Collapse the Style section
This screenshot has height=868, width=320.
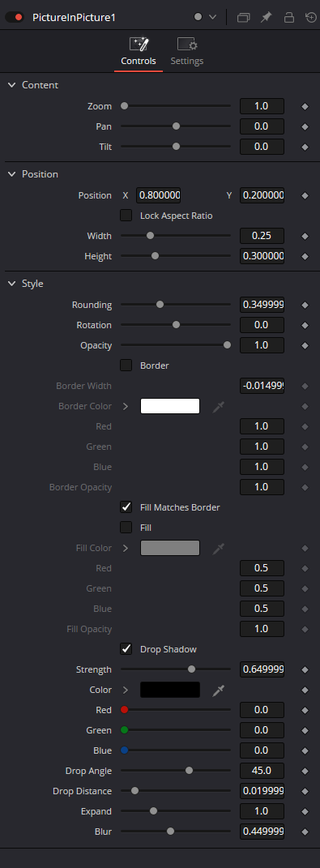coord(11,284)
